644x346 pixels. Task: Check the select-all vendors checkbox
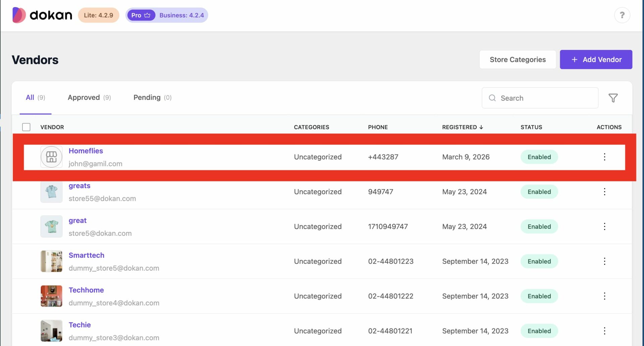click(x=26, y=127)
